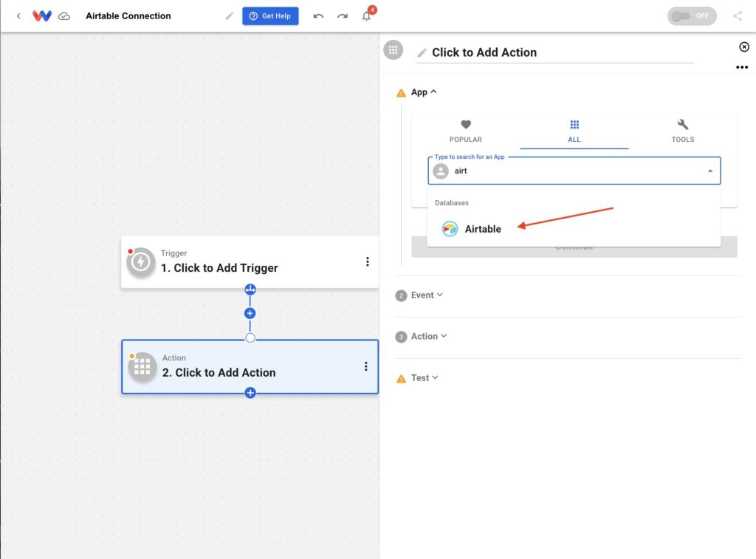756x559 pixels.
Task: Click the Get Help button
Action: coord(270,16)
